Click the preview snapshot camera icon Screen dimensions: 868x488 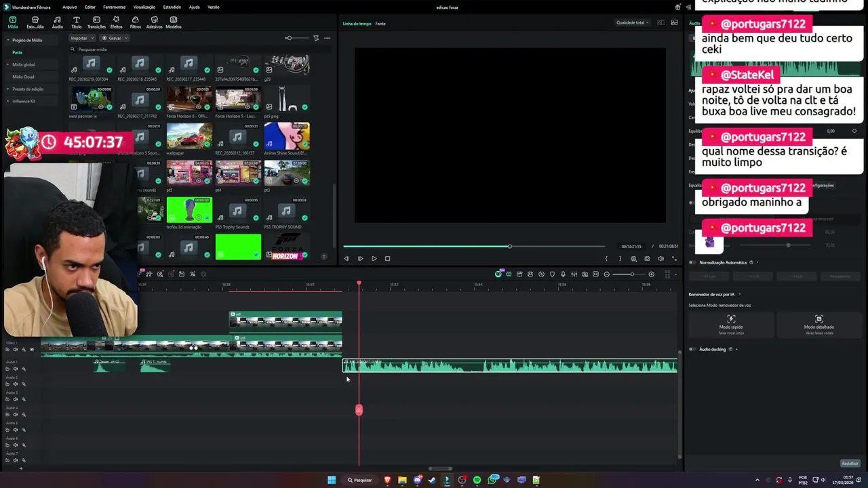(647, 258)
